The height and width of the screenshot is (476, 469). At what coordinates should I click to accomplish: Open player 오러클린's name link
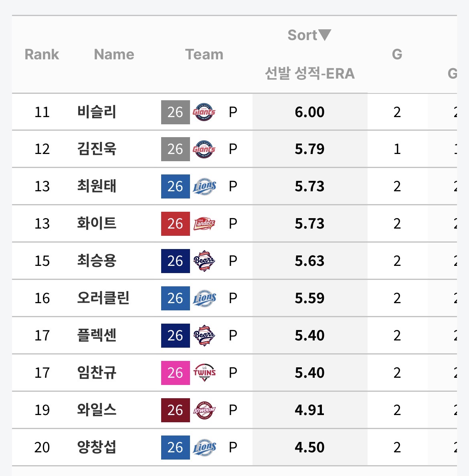click(103, 298)
